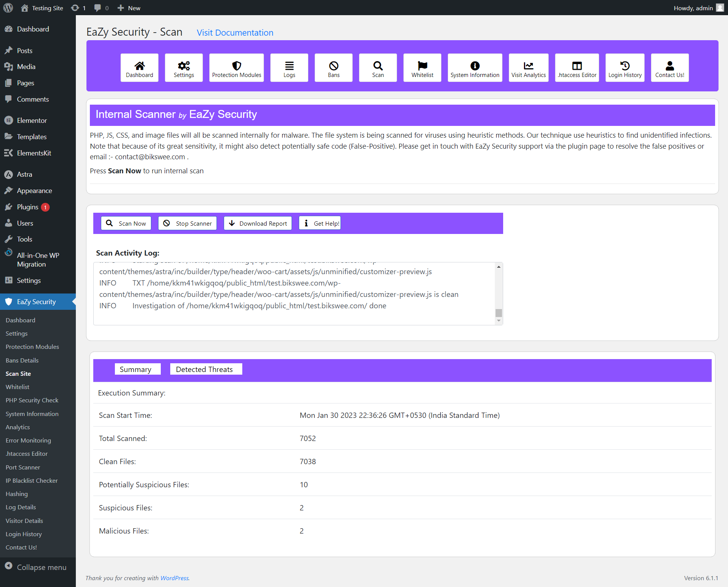Open the Posts menu
Screen dimensions: 728x587
coord(38,50)
